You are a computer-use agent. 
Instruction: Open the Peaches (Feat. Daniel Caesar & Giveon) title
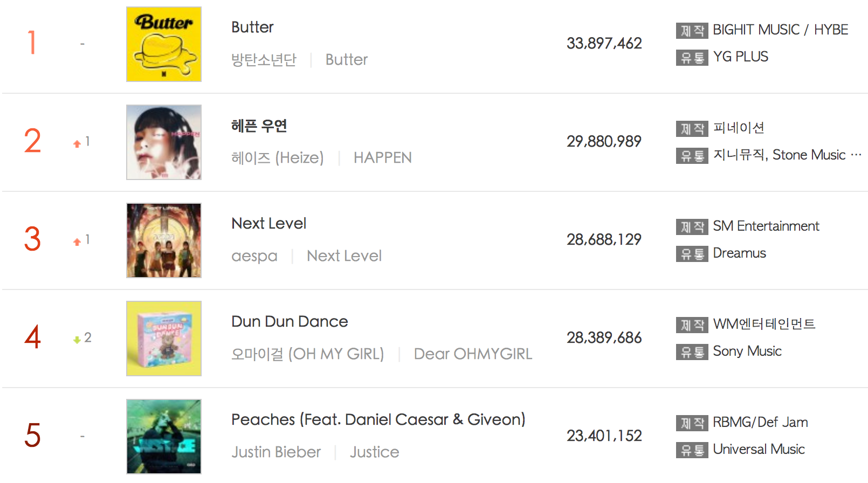378,419
